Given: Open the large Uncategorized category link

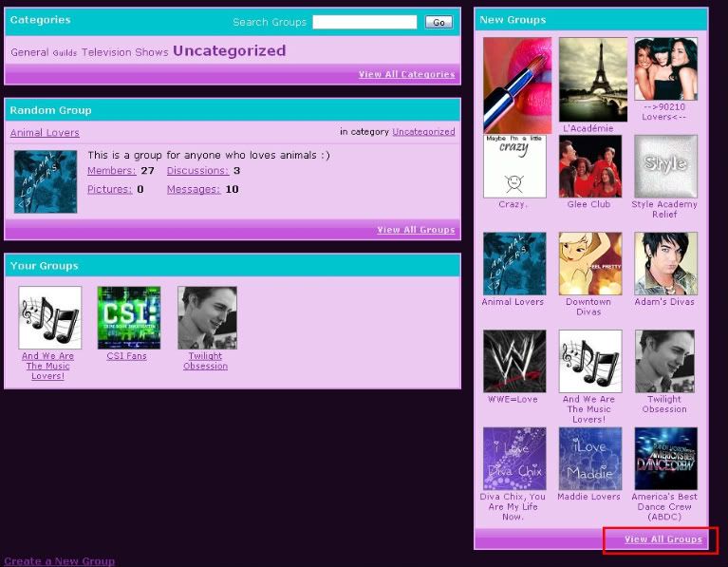Looking at the screenshot, I should pos(230,50).
